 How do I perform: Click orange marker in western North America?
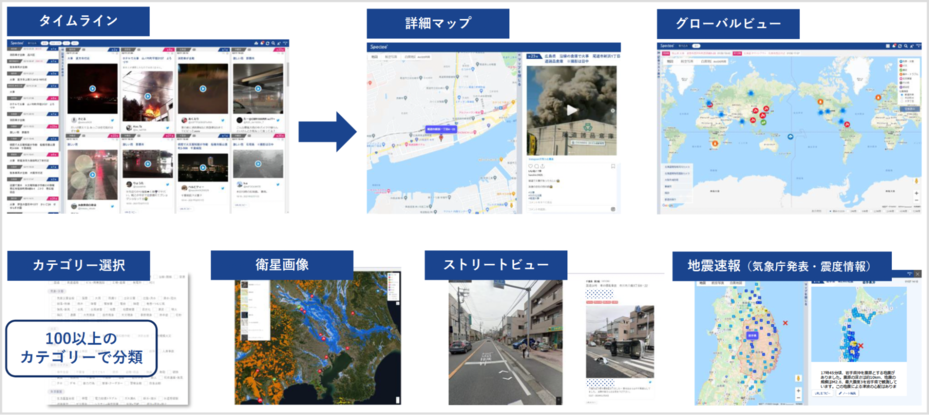point(821,100)
